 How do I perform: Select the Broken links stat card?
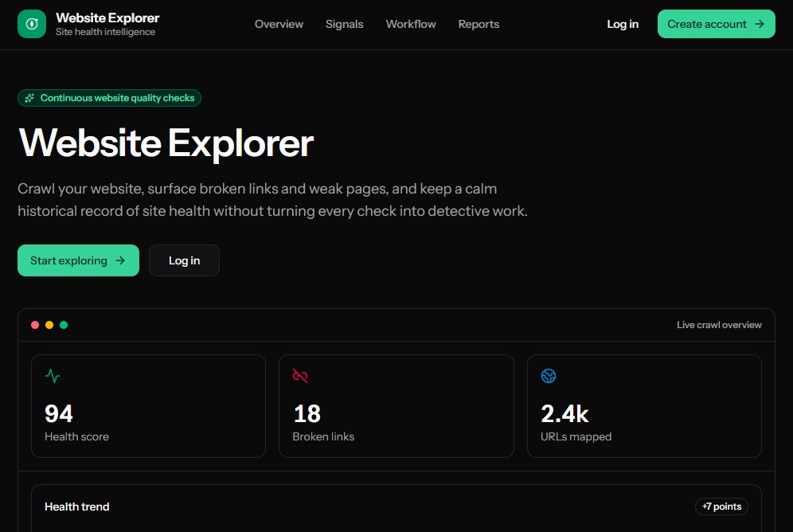point(396,406)
